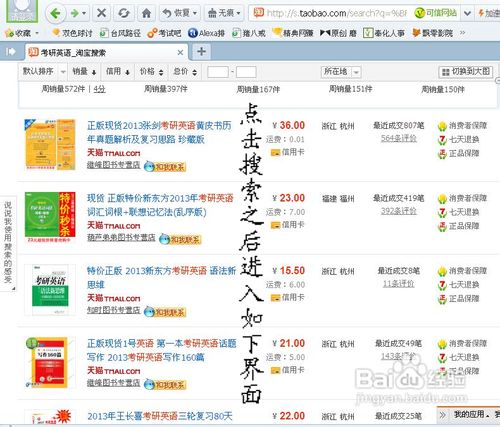Visit 徽缘图书专营店 shop under 黄皮书 item
This screenshot has height=427, width=500.
(x=113, y=164)
